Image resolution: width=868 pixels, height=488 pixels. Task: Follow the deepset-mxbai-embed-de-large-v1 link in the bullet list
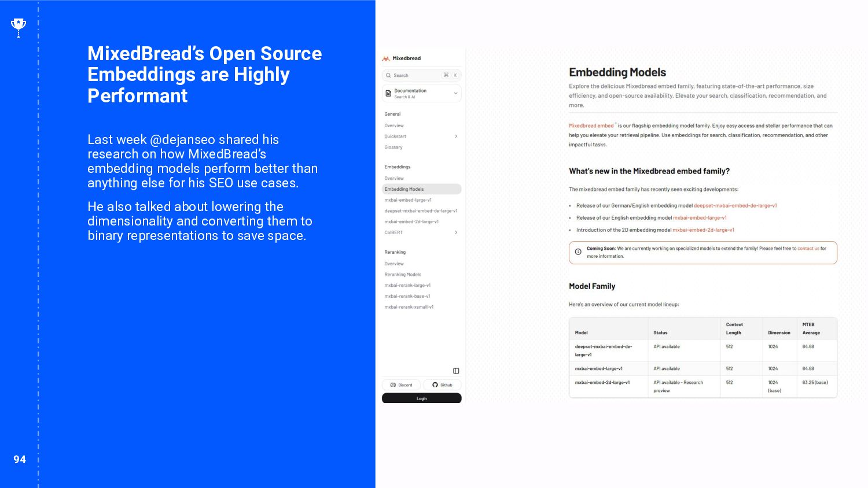pyautogui.click(x=735, y=205)
